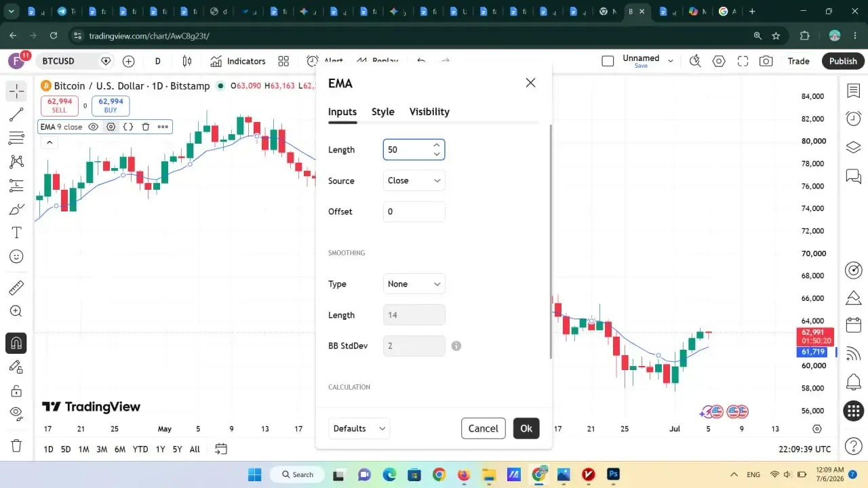
Task: Open the emoji icons tool
Action: 16,257
